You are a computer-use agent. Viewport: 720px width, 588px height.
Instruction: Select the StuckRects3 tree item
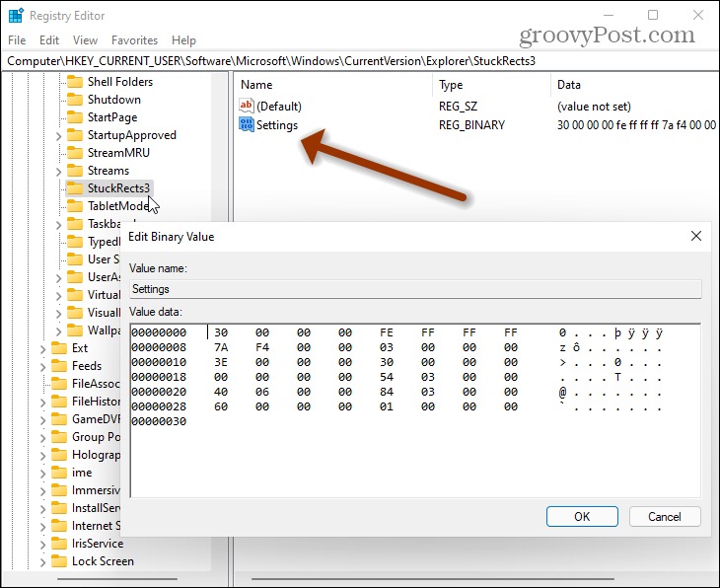[109, 188]
